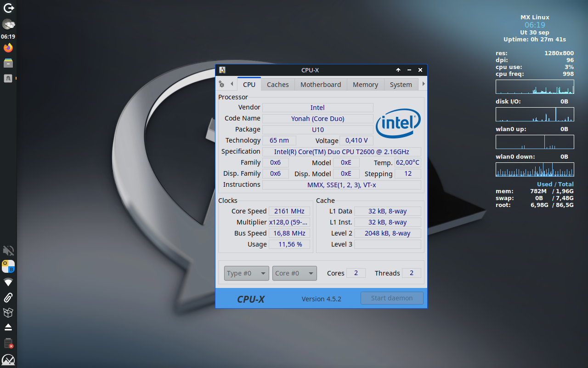Screen dimensions: 588x368
Task: Click the Cores count field
Action: click(356, 273)
